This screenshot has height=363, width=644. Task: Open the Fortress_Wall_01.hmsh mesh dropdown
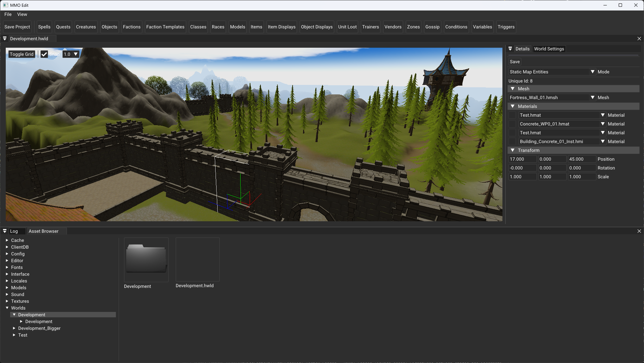(x=552, y=97)
